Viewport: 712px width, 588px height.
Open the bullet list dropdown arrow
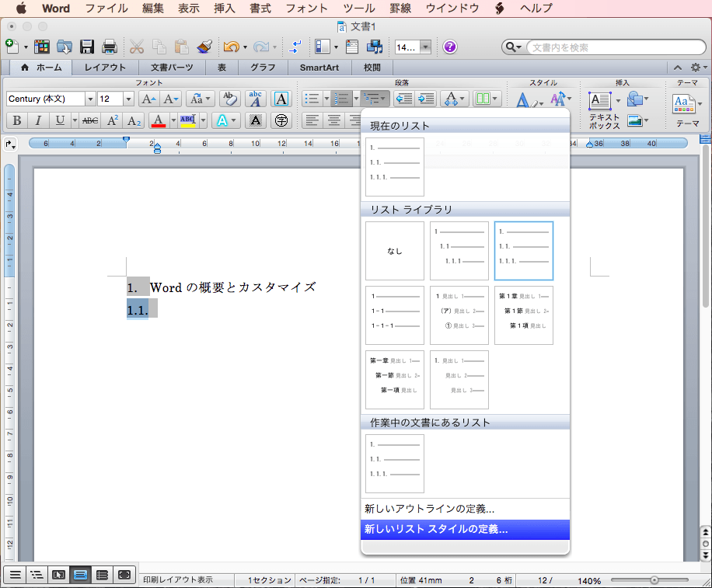point(326,99)
